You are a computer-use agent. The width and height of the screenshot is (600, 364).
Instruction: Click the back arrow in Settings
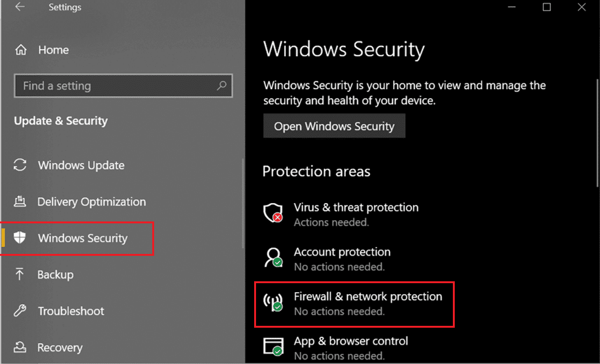pos(20,7)
